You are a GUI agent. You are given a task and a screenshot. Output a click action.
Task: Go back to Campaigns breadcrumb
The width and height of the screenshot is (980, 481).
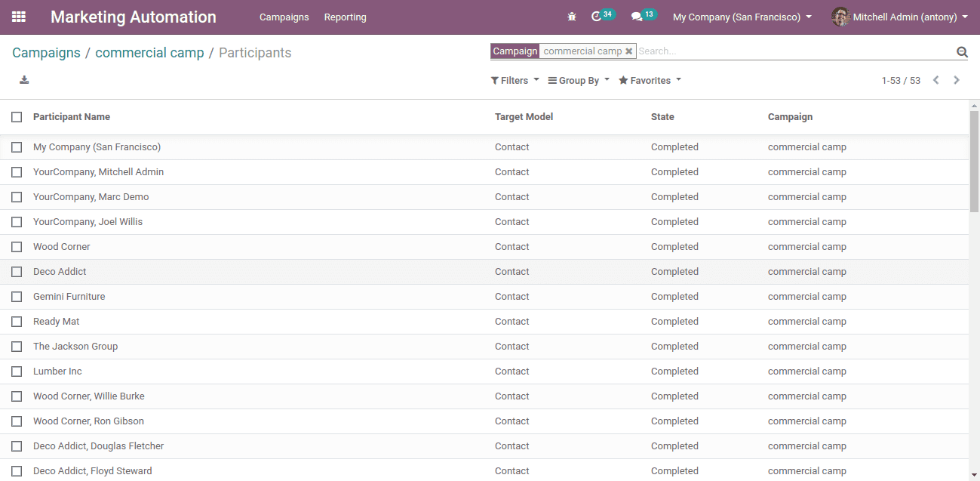[x=46, y=53]
